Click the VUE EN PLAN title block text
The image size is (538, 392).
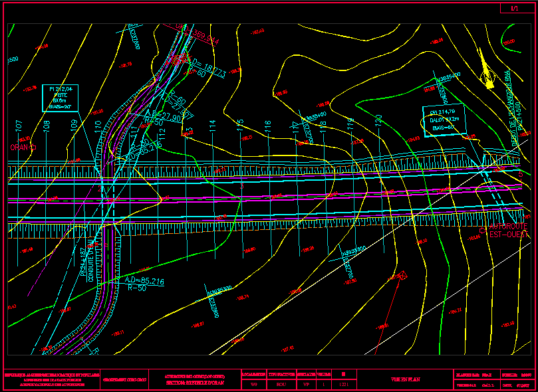pyautogui.click(x=406, y=379)
